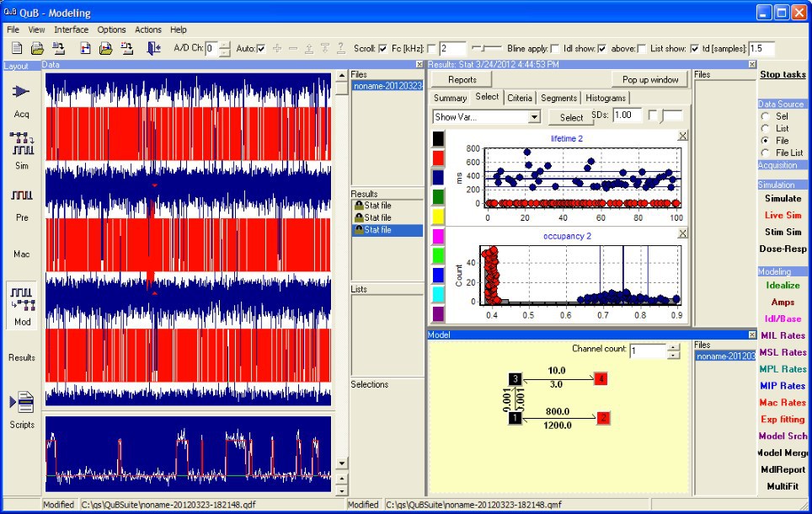Open the Show Var... dropdown
Image resolution: width=812 pixels, height=514 pixels.
[x=534, y=117]
